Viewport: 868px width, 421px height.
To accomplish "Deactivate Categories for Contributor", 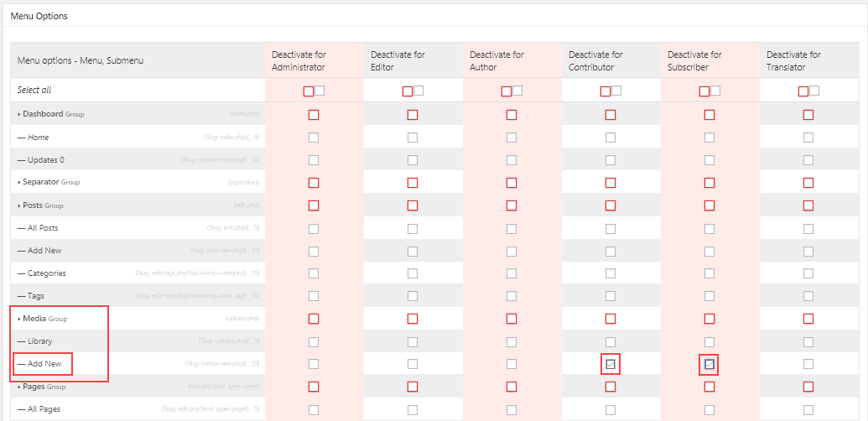I will (x=610, y=273).
